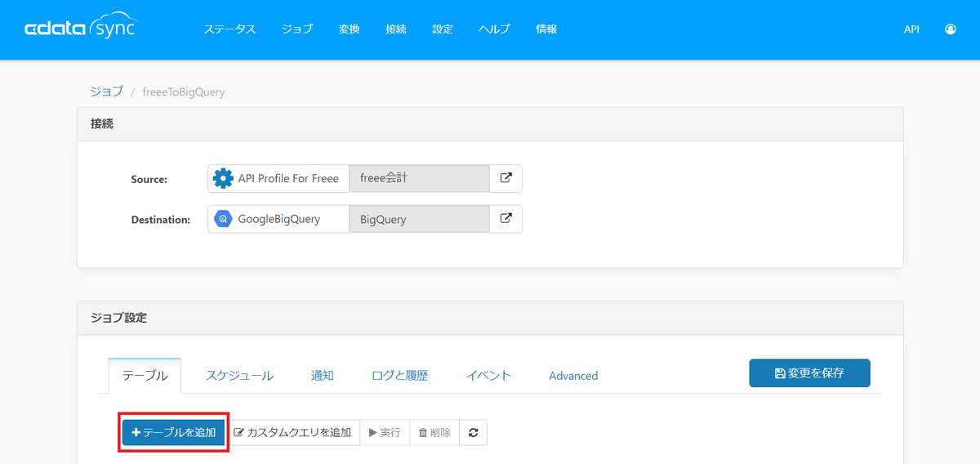Open the 接続 menu in navbar
The width and height of the screenshot is (980, 464).
point(396,29)
